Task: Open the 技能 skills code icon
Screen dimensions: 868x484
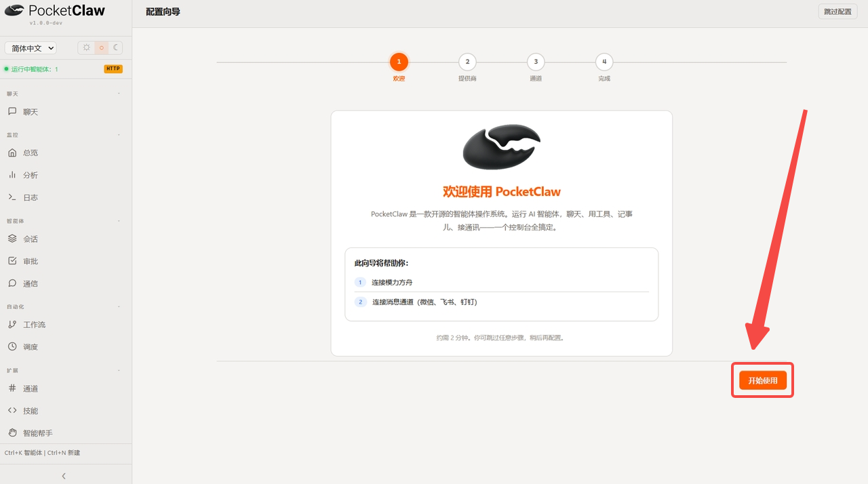Action: [x=12, y=411]
